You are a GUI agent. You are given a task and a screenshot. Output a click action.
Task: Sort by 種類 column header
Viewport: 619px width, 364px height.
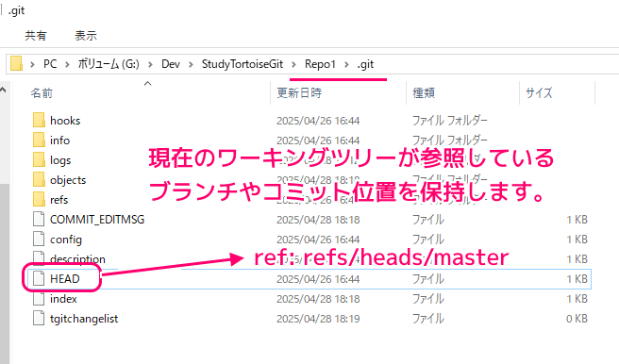[x=424, y=93]
